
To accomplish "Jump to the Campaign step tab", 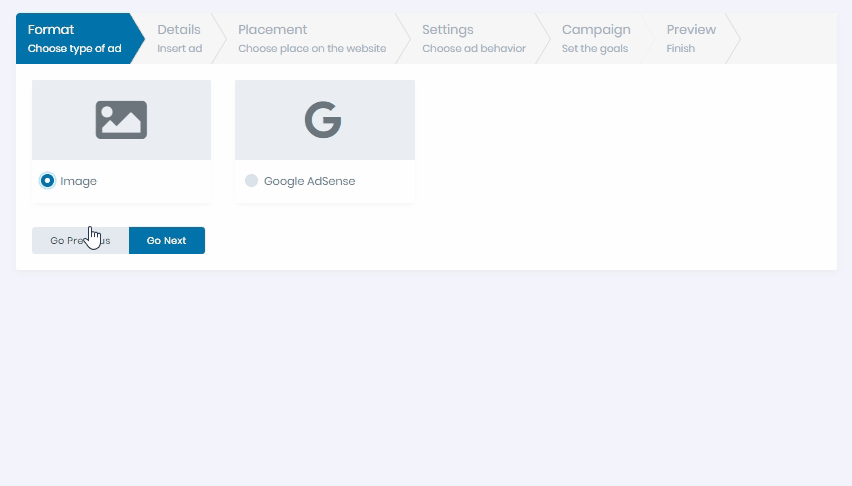I will tap(596, 39).
